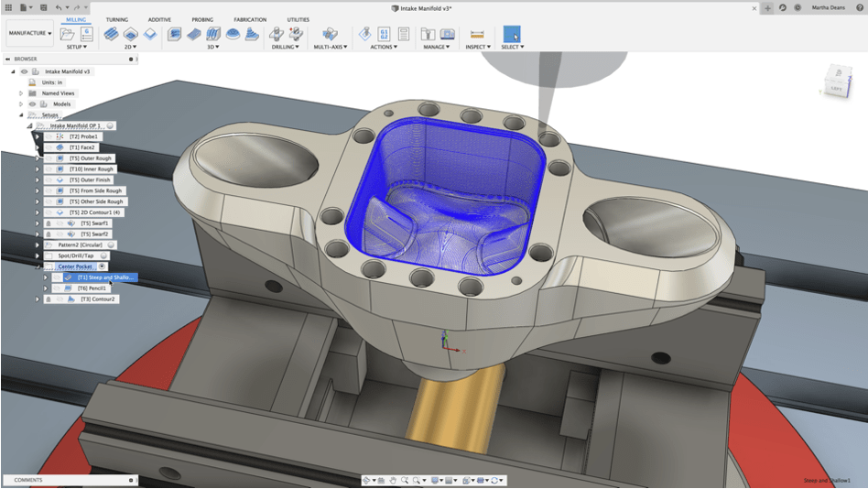Open the MULTI-AXIS dropdown menu
The height and width of the screenshot is (489, 868).
point(330,47)
